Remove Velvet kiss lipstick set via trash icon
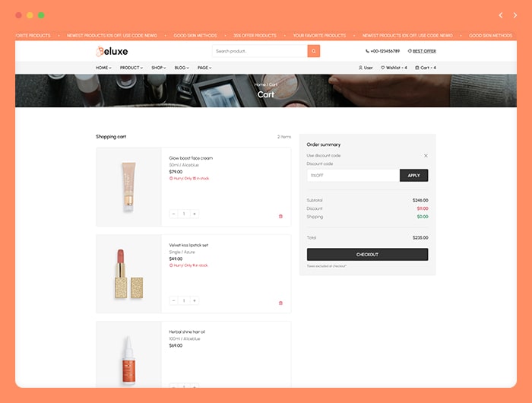Image resolution: width=532 pixels, height=403 pixels. tap(280, 303)
